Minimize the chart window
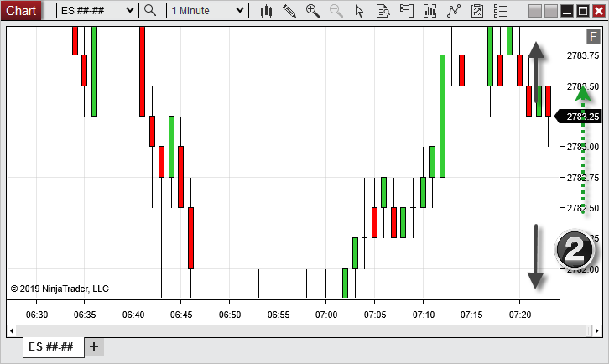 pos(567,11)
